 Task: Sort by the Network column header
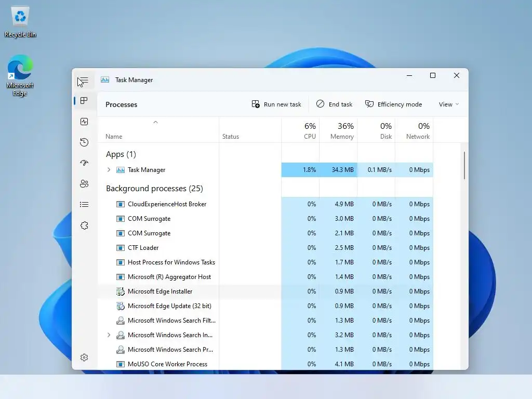[x=414, y=130]
